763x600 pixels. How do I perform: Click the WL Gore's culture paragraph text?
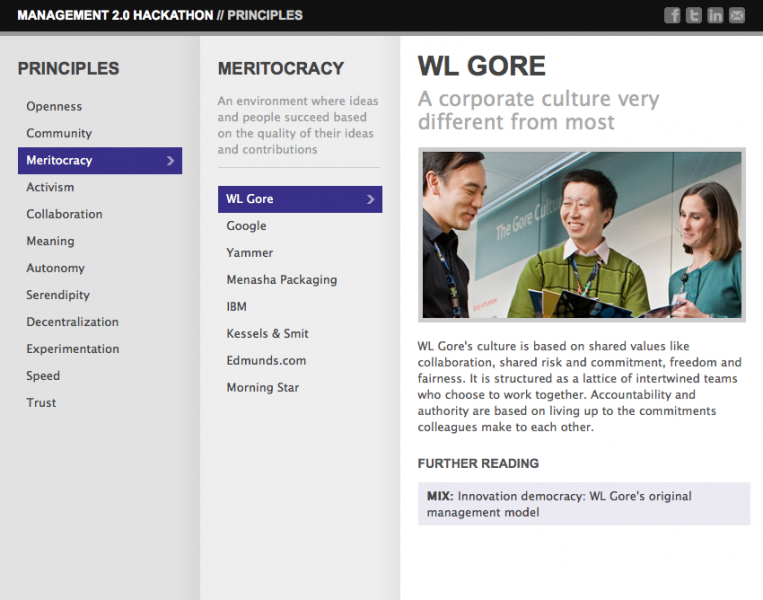coord(580,387)
